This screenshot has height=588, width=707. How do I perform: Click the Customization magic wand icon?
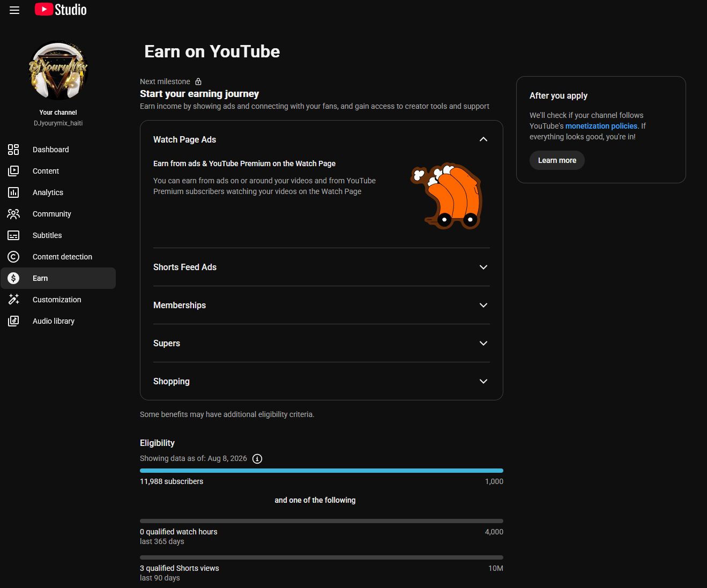click(x=13, y=300)
